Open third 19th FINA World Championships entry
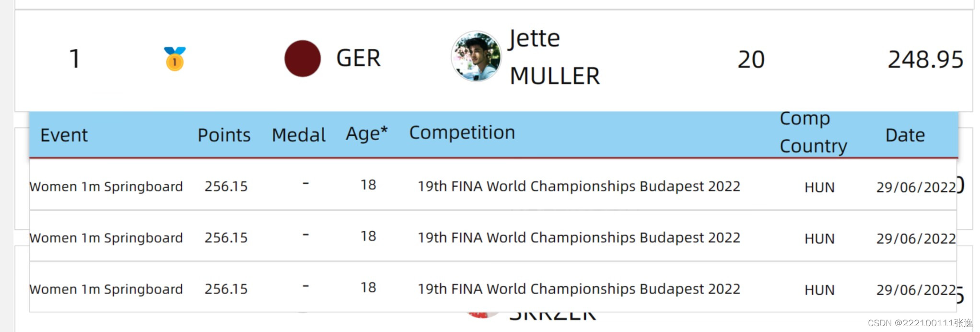 click(579, 289)
